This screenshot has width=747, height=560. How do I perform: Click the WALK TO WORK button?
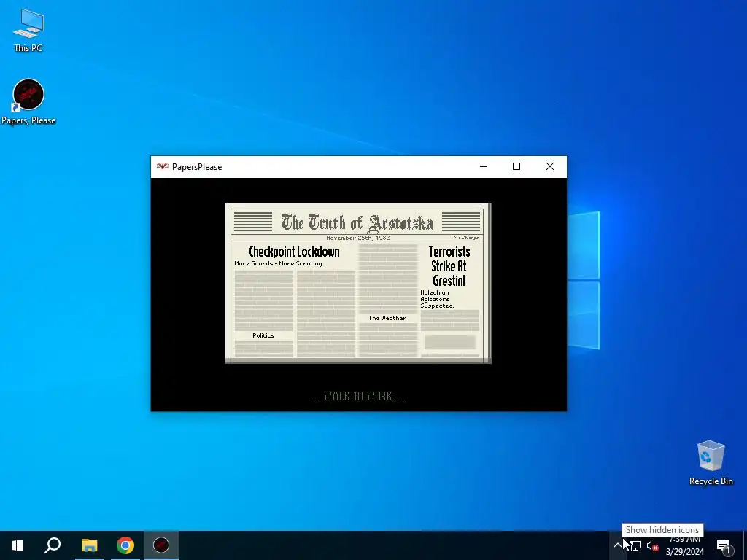click(357, 396)
